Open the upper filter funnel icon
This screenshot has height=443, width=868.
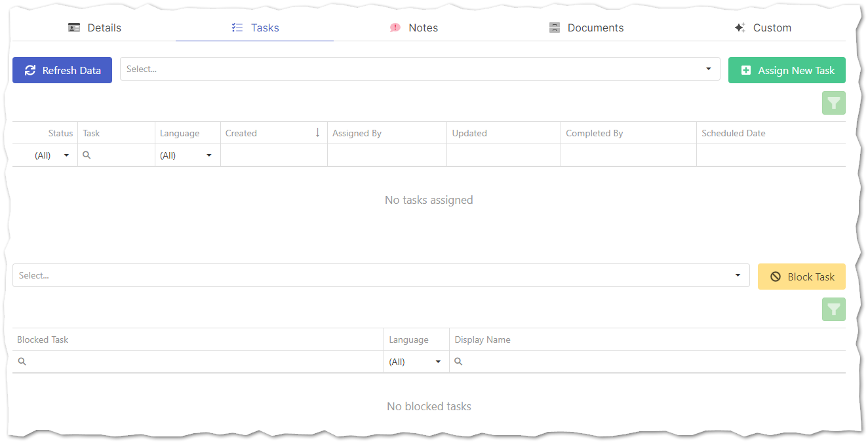pos(833,103)
